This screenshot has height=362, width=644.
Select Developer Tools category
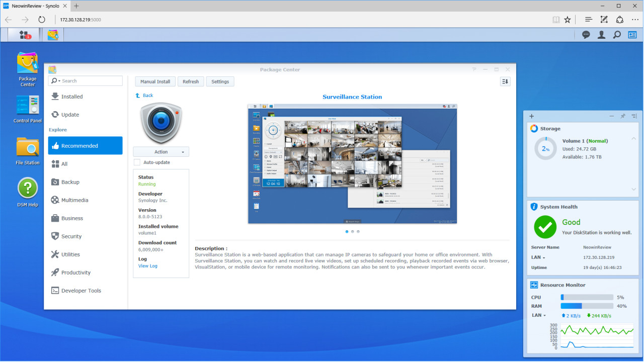[86, 291]
